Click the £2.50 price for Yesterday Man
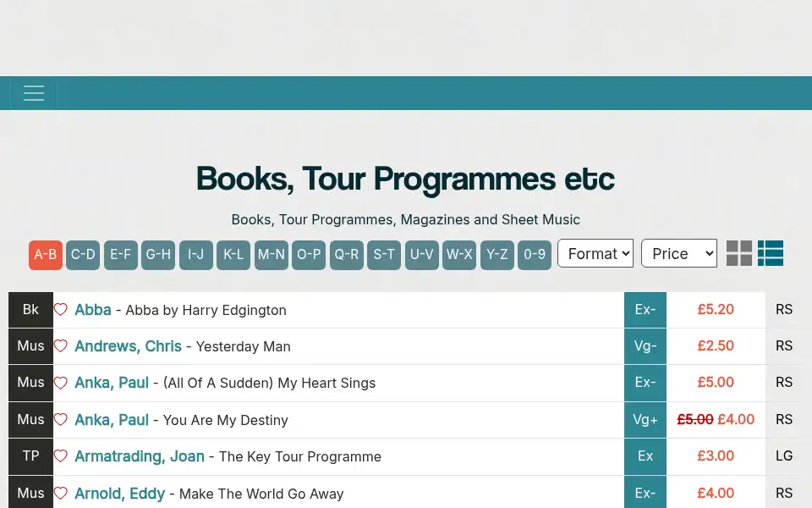 point(716,345)
